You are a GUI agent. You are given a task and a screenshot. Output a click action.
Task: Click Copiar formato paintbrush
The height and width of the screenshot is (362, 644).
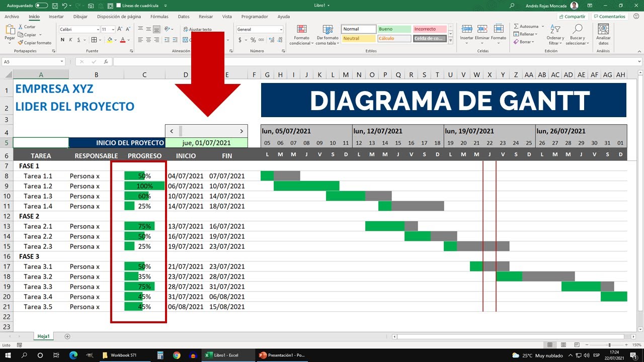pos(35,43)
